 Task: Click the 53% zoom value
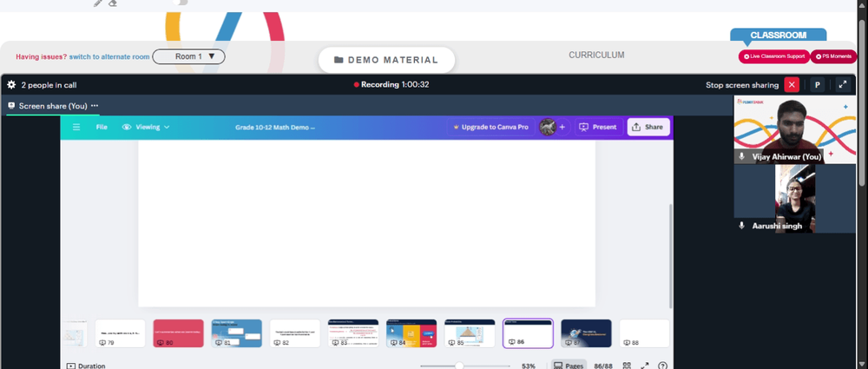[x=529, y=366]
